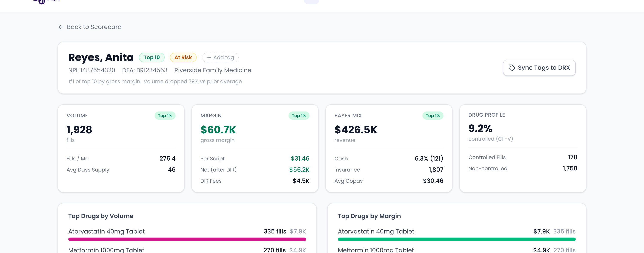Screen dimensions: 644x253
Task: Click the green Atorvastatin margin bar
Action: pos(457,239)
